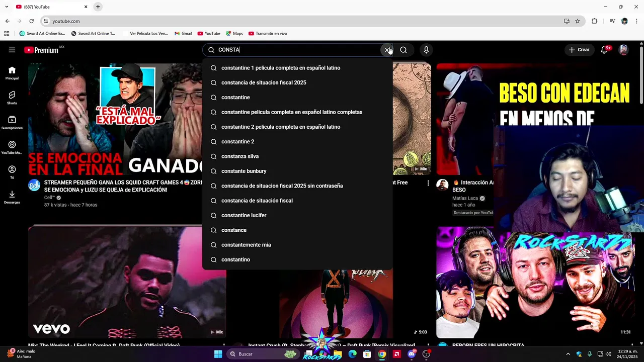Open the Chrome profile avatar

click(624, 21)
